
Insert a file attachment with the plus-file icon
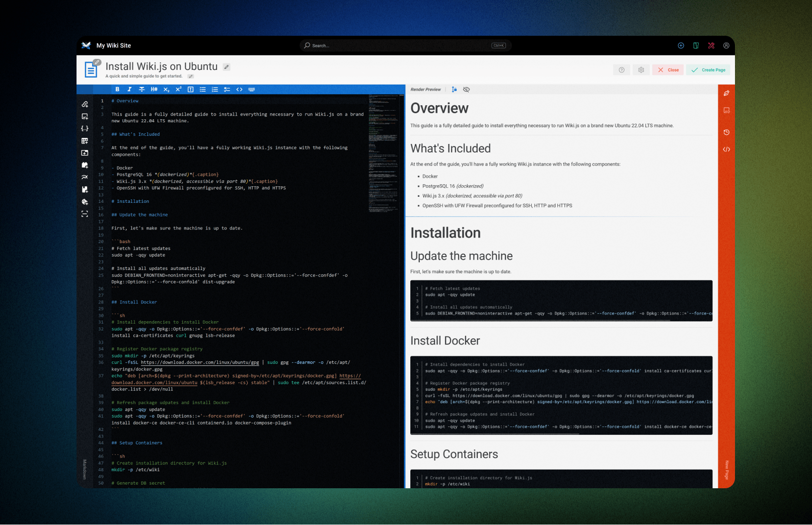(85, 190)
